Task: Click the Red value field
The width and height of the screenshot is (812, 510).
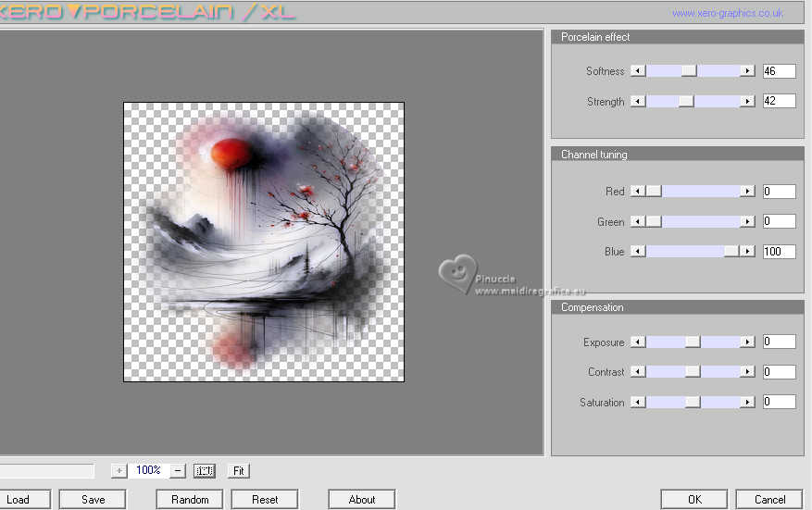Action: tap(779, 192)
